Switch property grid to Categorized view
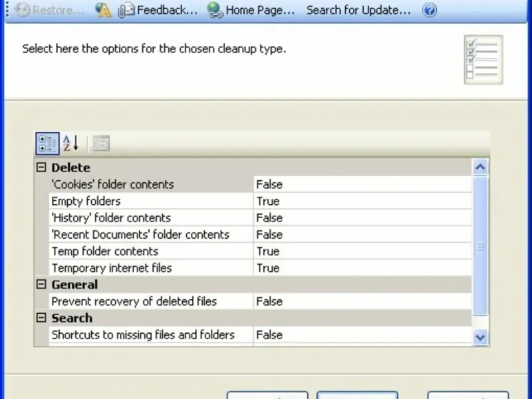532x399 pixels. tap(47, 144)
